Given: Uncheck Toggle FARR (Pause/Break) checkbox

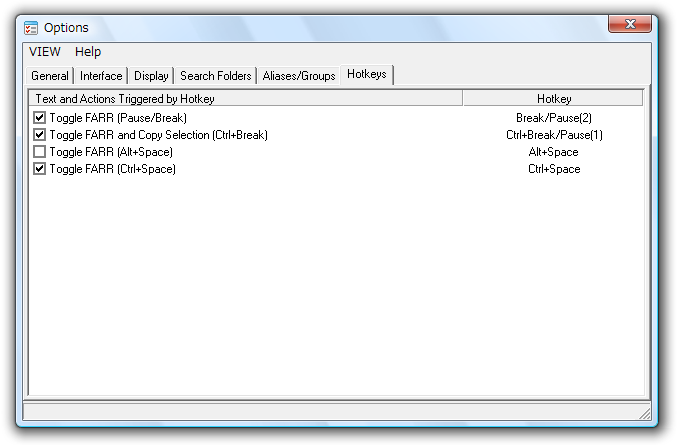Looking at the screenshot, I should click(39, 118).
